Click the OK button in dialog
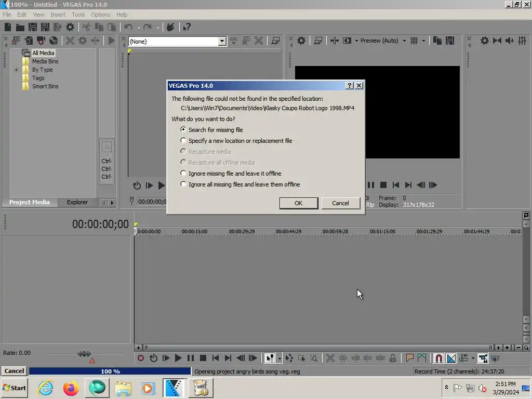Image resolution: width=532 pixels, height=399 pixels. (x=299, y=203)
